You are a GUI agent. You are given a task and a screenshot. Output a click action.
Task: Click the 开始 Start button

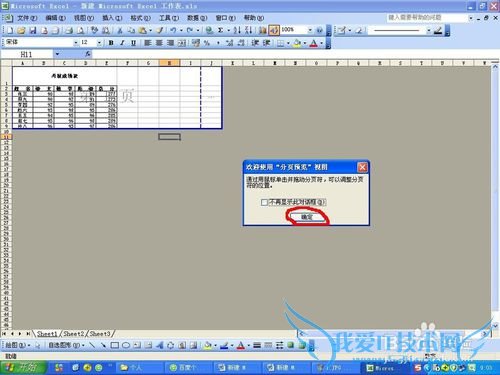pos(23,367)
